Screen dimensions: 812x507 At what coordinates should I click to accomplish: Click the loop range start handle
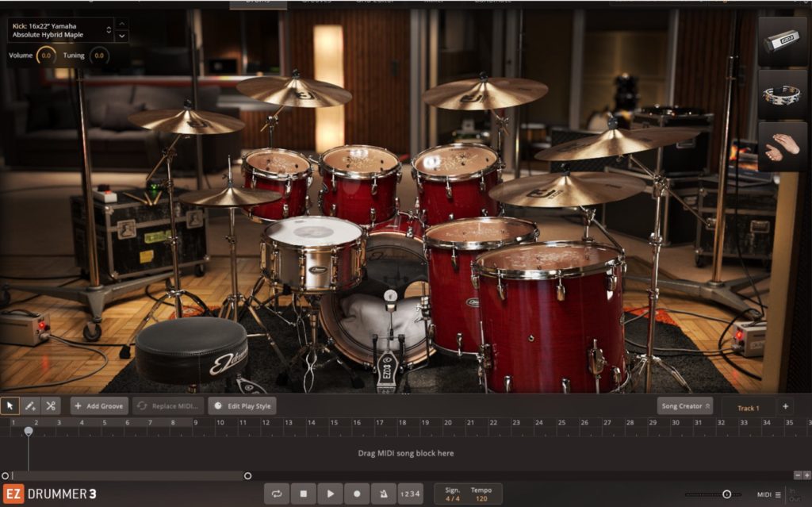pos(6,475)
